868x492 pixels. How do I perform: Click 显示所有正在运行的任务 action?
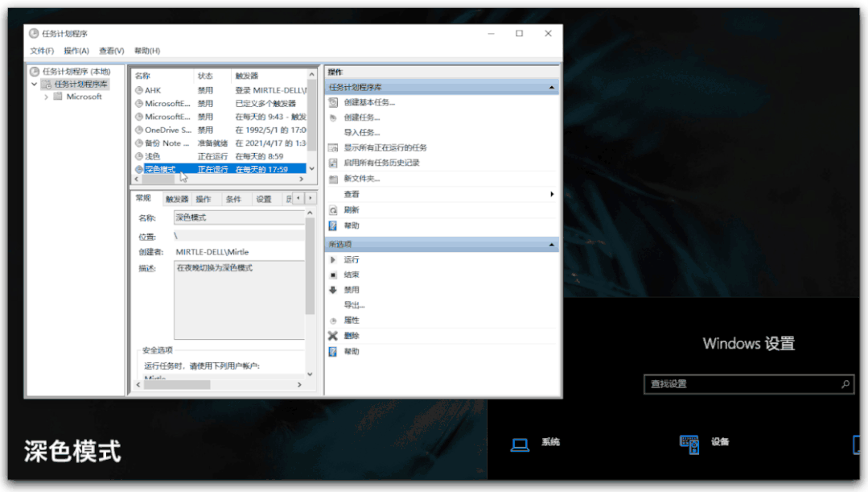point(385,148)
